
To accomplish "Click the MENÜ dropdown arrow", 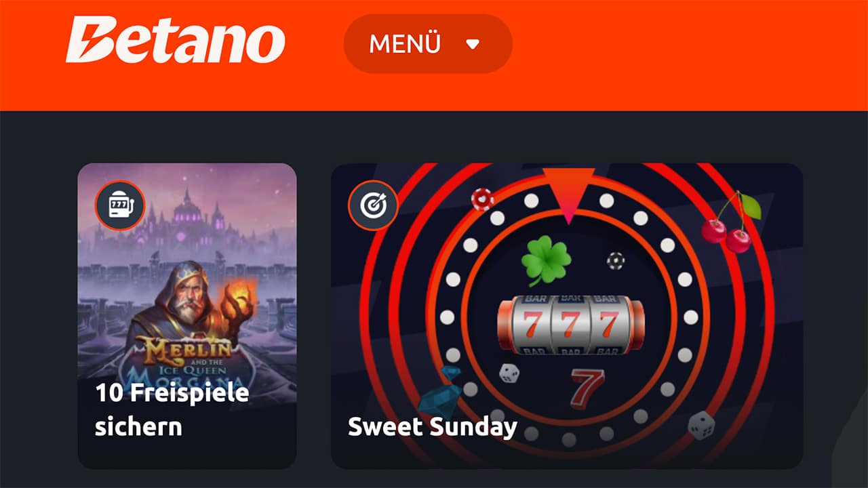I will click(473, 45).
